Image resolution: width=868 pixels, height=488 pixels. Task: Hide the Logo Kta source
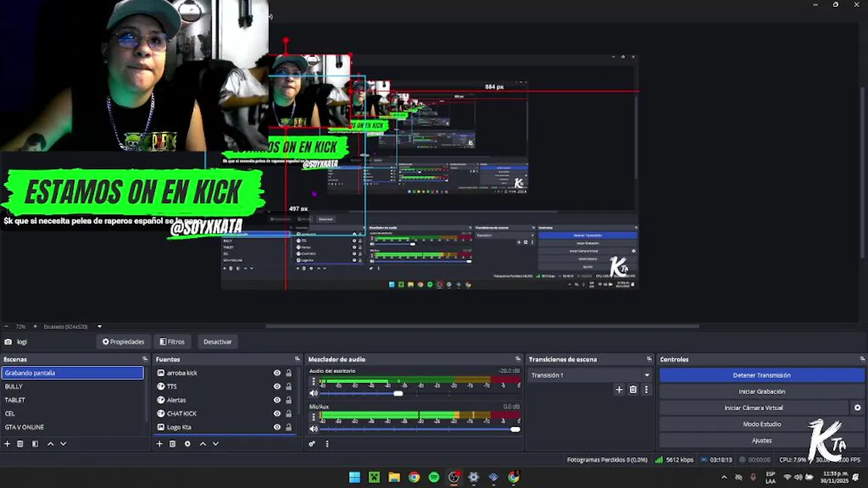(277, 427)
